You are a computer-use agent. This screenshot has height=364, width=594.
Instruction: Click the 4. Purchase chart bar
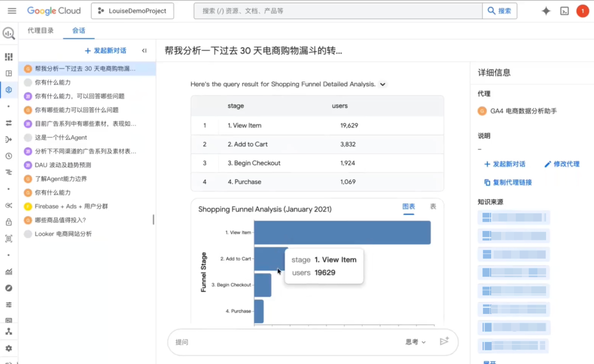[x=258, y=311]
